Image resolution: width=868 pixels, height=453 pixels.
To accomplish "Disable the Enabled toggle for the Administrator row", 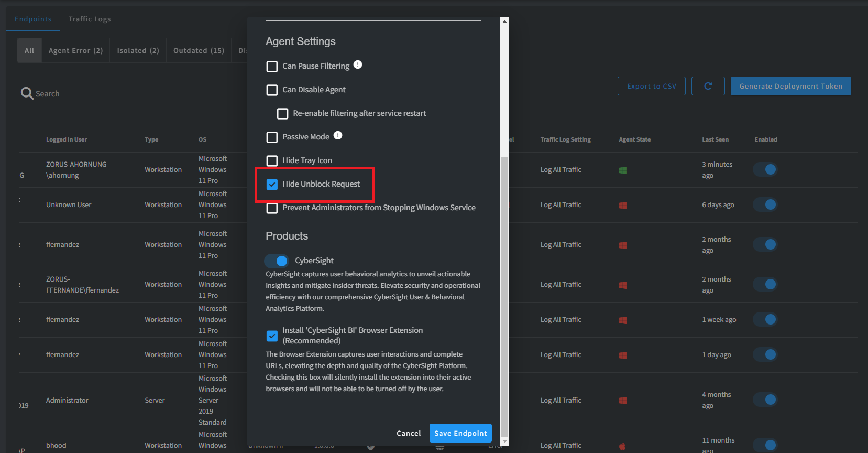I will click(765, 400).
